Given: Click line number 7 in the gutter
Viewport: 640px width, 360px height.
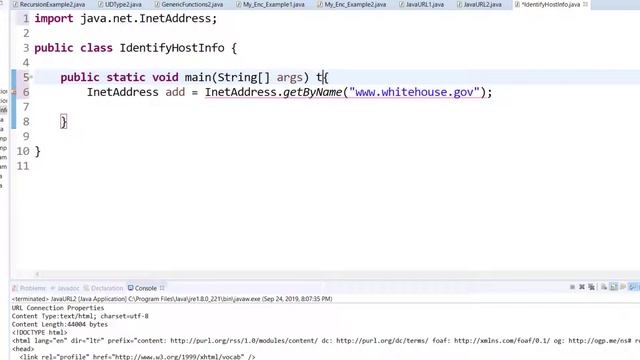Looking at the screenshot, I should 26,107.
